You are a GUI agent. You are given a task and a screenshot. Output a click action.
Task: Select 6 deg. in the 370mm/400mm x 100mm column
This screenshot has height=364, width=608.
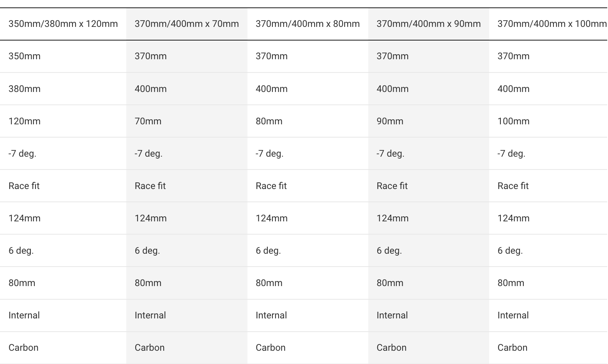coord(510,251)
